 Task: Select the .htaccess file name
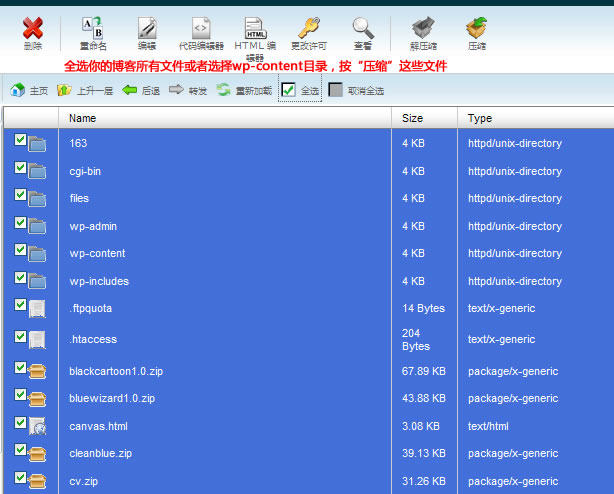[x=93, y=339]
